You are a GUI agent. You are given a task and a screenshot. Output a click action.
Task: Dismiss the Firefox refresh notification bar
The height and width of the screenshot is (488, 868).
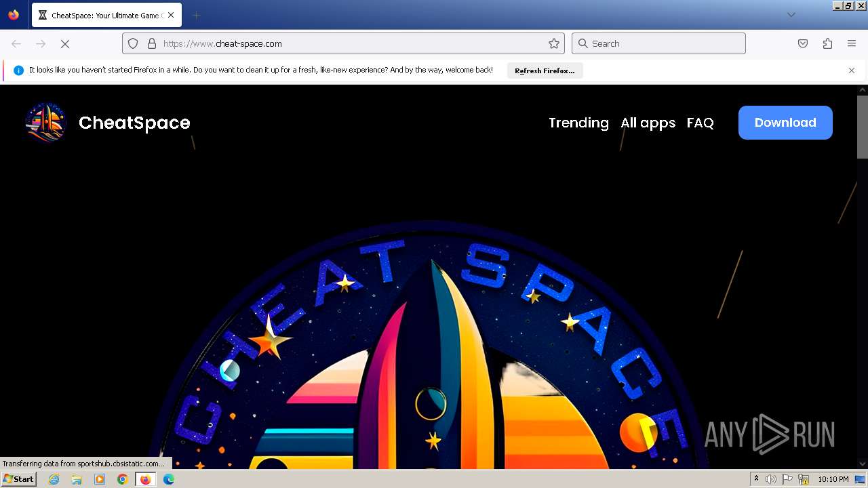(x=852, y=70)
